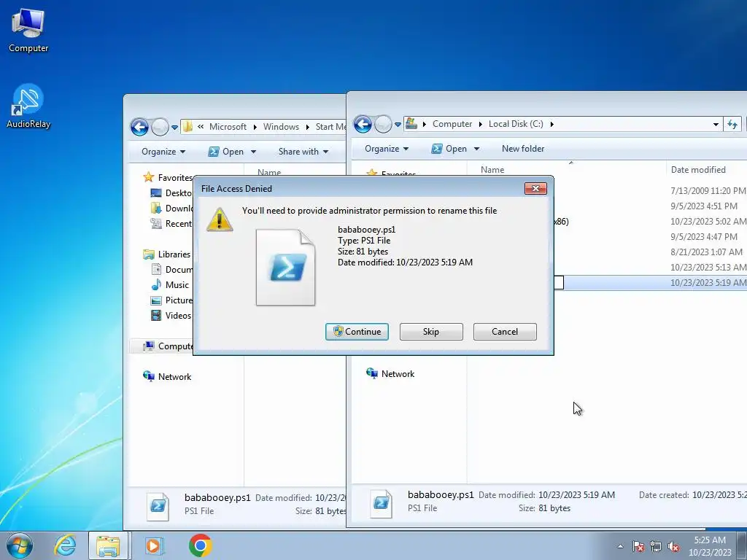This screenshot has width=747, height=560.
Task: Launch Internet Explorer from taskbar
Action: (x=65, y=545)
